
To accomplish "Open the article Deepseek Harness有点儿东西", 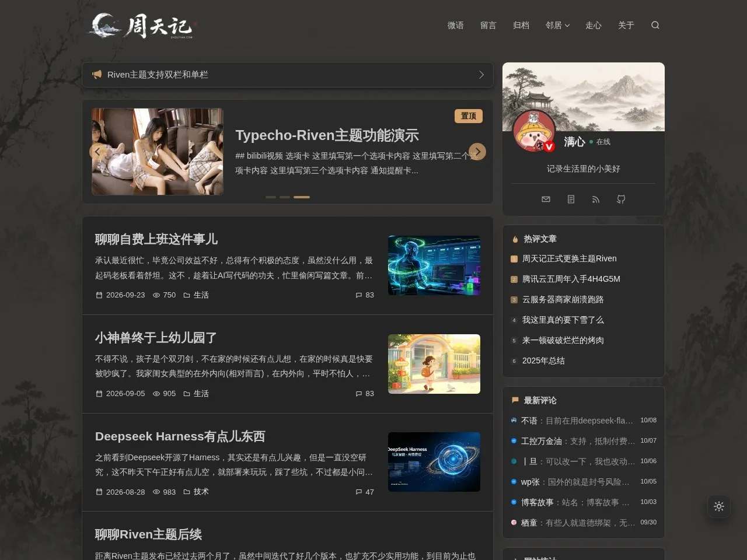I will pos(180,436).
